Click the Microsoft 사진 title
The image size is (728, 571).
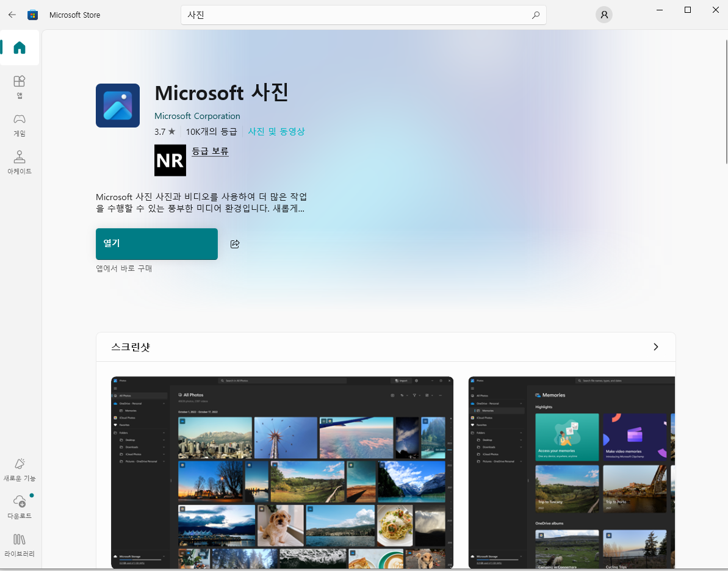222,92
